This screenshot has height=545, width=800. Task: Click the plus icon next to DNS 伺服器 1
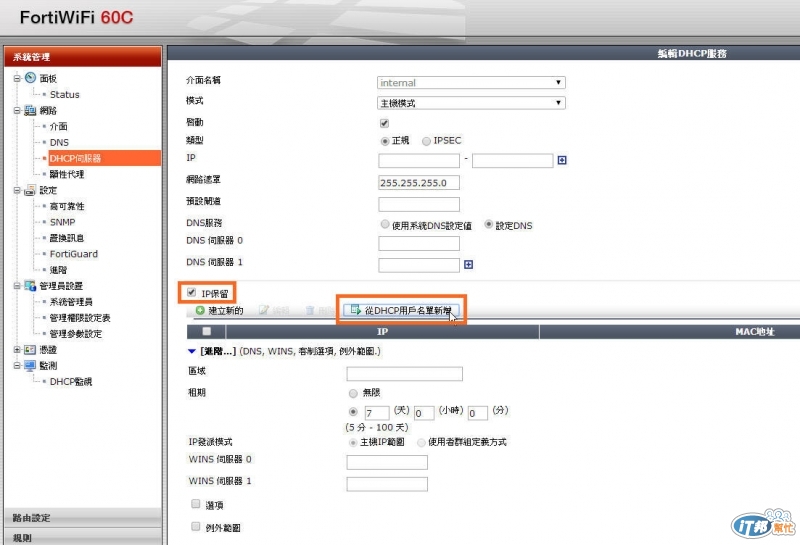pos(468,264)
